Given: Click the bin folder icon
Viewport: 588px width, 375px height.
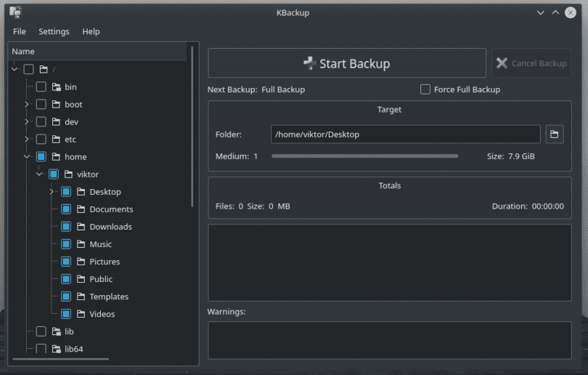Looking at the screenshot, I should pos(56,87).
